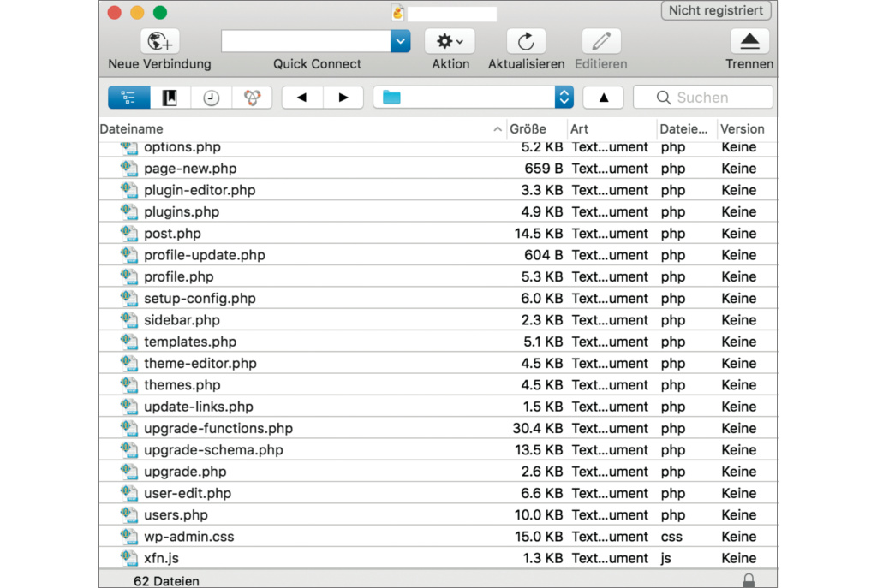Show the bookmarks view
Image resolution: width=877 pixels, height=588 pixels.
pos(170,98)
